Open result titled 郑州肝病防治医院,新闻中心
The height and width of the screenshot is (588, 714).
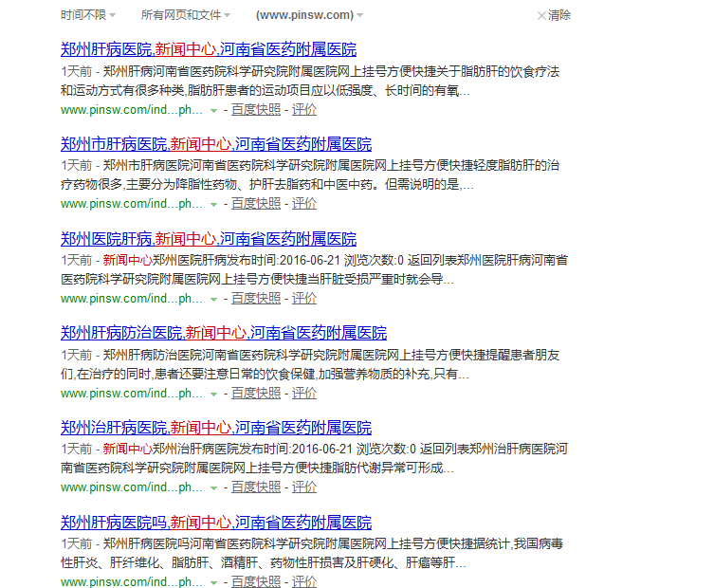224,333
